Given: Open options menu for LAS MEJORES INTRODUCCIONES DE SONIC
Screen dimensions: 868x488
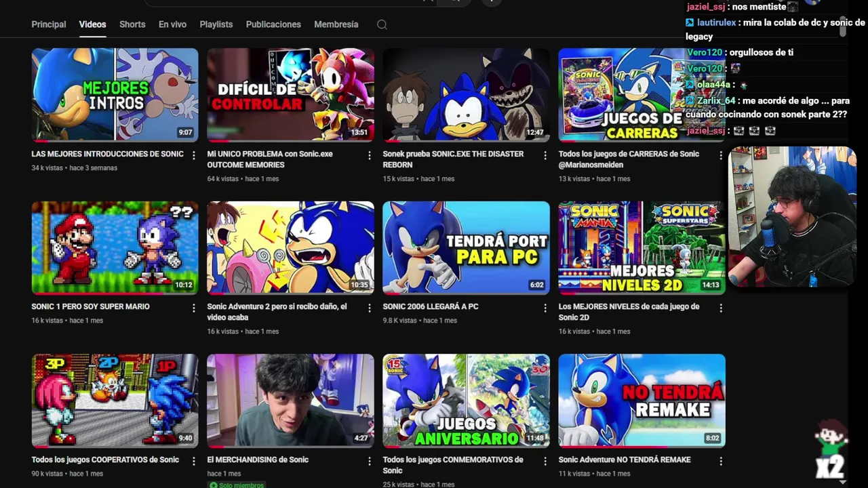Looking at the screenshot, I should 194,155.
